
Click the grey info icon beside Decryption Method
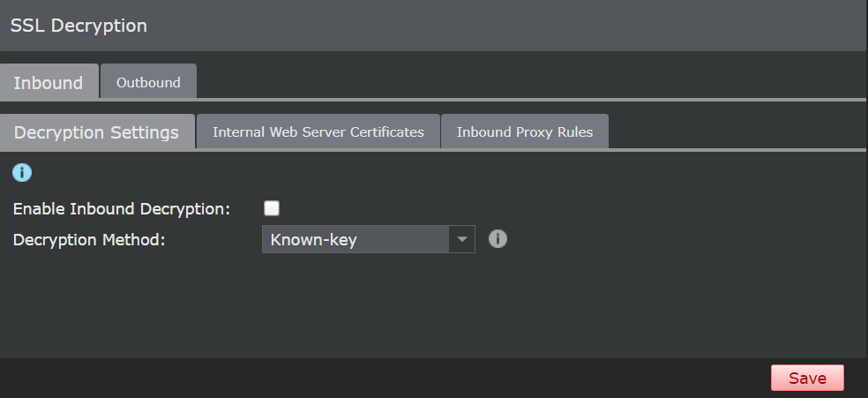click(x=498, y=239)
